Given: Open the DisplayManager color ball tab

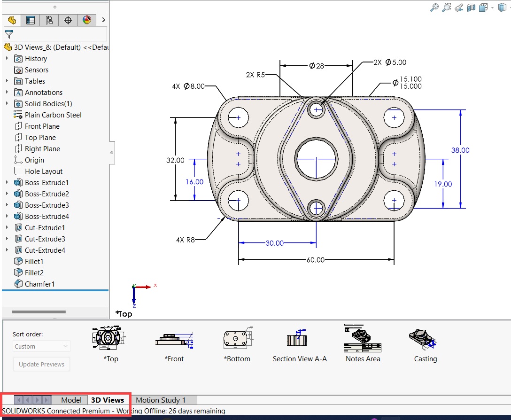Looking at the screenshot, I should coord(87,20).
